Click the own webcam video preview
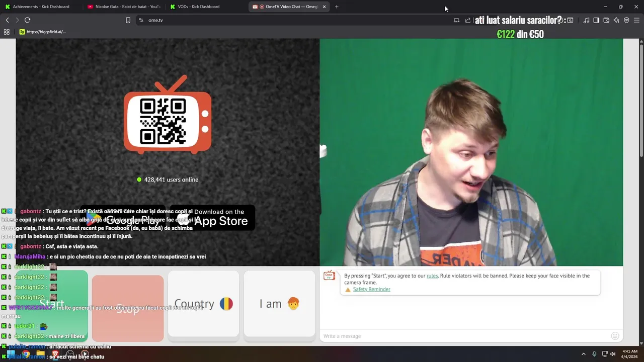Image resolution: width=644 pixels, height=362 pixels. click(x=471, y=152)
